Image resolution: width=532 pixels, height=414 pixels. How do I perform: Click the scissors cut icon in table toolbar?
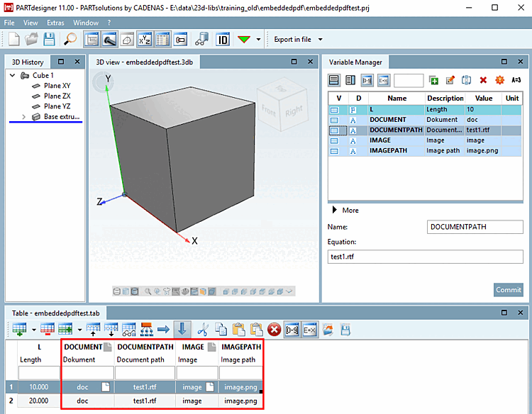pos(202,329)
